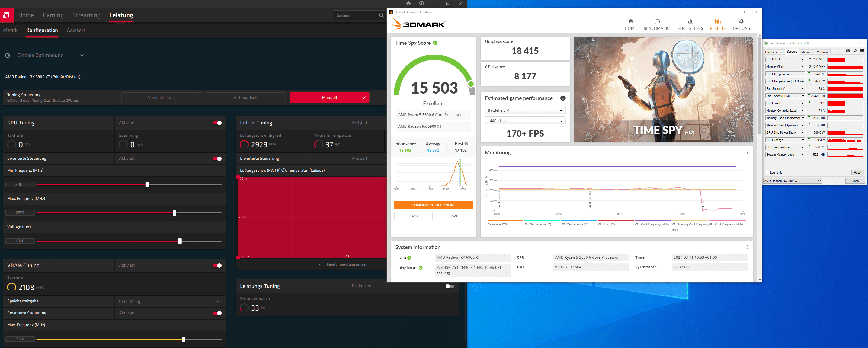Open the Battlefield V game dropdown
This screenshot has width=868, height=348.
pyautogui.click(x=525, y=110)
